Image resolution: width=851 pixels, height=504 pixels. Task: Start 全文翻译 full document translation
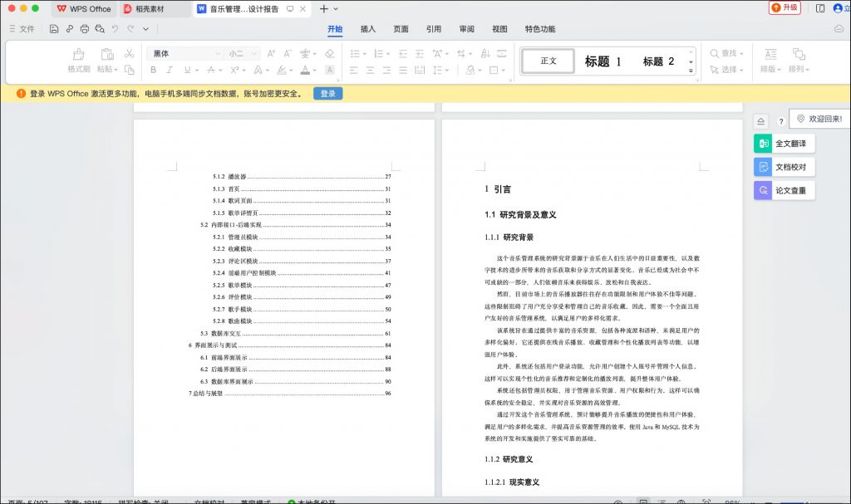click(x=785, y=143)
